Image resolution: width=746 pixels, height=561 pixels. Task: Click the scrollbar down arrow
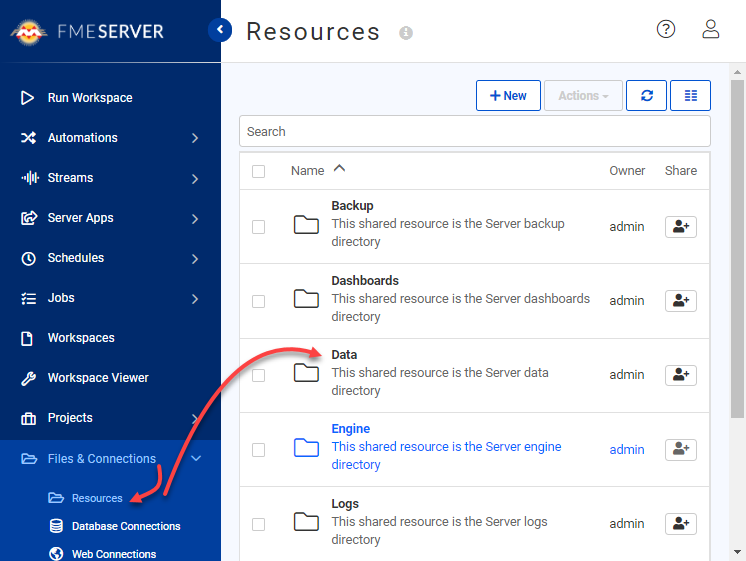[737, 552]
